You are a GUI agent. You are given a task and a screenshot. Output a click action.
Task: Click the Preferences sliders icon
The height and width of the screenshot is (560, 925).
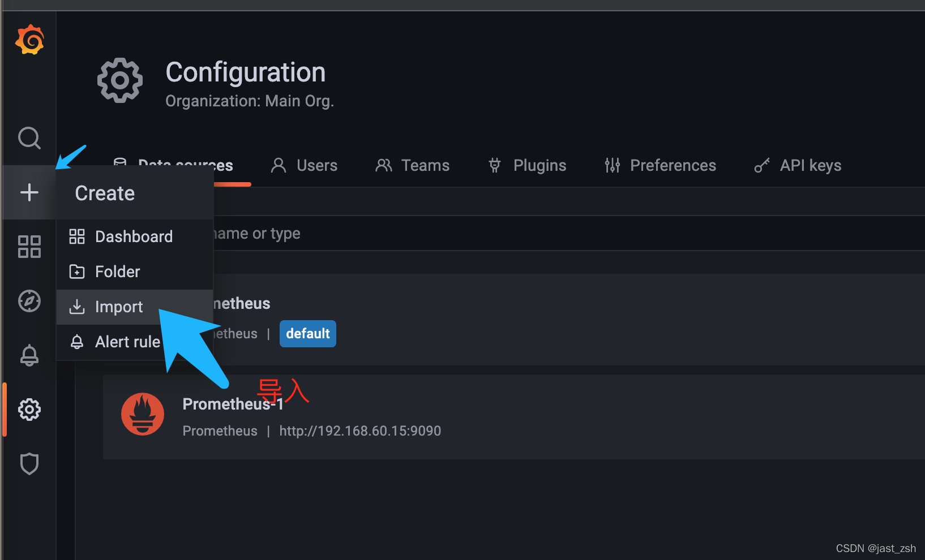pyautogui.click(x=613, y=165)
